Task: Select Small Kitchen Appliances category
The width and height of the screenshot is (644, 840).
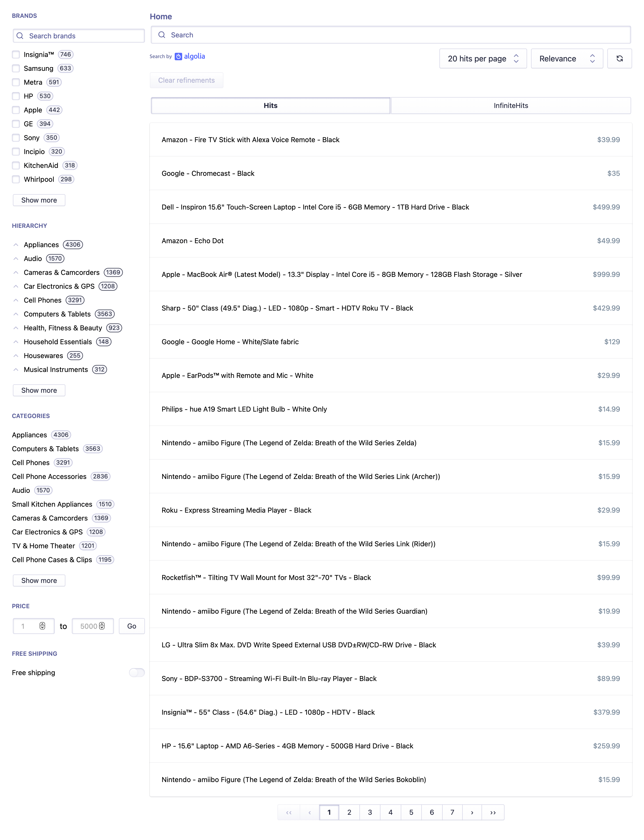Action: coord(52,504)
